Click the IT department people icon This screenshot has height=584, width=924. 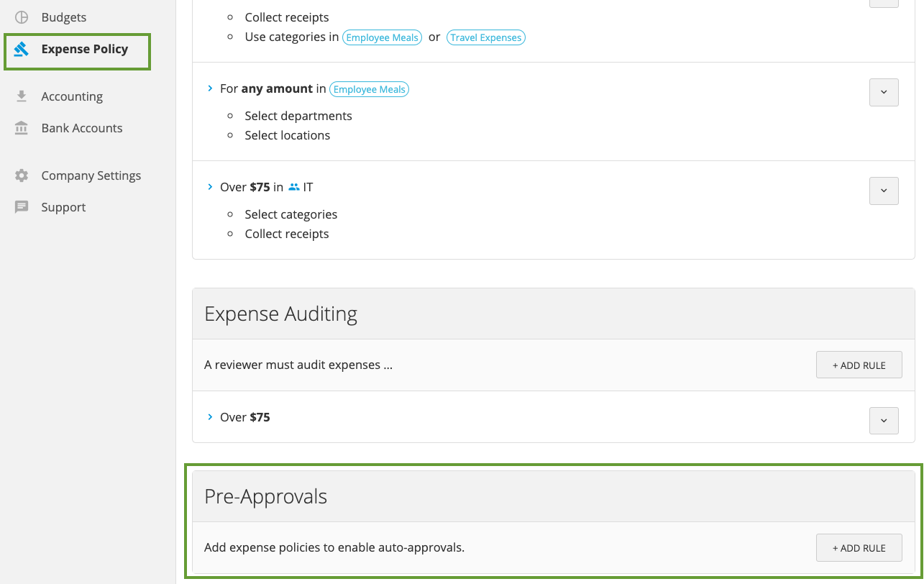coord(293,187)
